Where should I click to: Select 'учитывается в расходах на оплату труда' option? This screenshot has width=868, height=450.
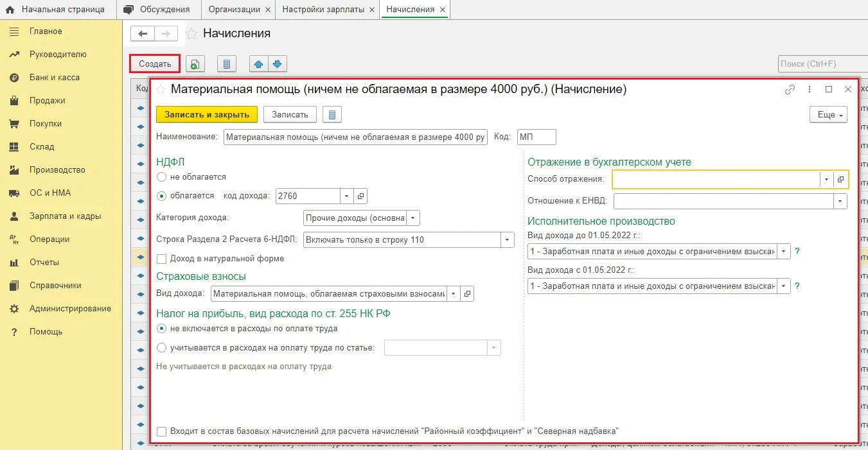pos(161,348)
